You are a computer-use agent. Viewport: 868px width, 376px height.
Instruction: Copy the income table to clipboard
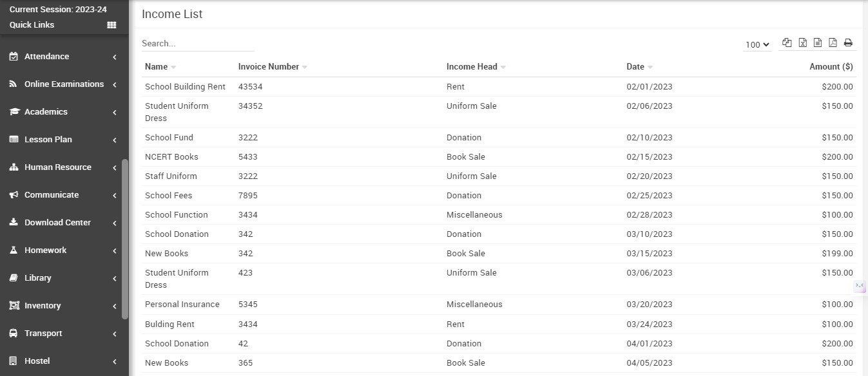coord(787,43)
